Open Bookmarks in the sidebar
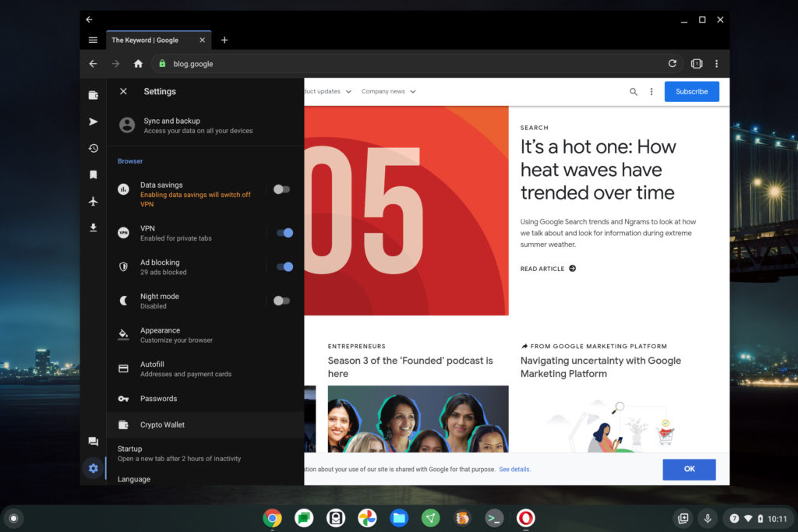798x532 pixels. (x=94, y=174)
